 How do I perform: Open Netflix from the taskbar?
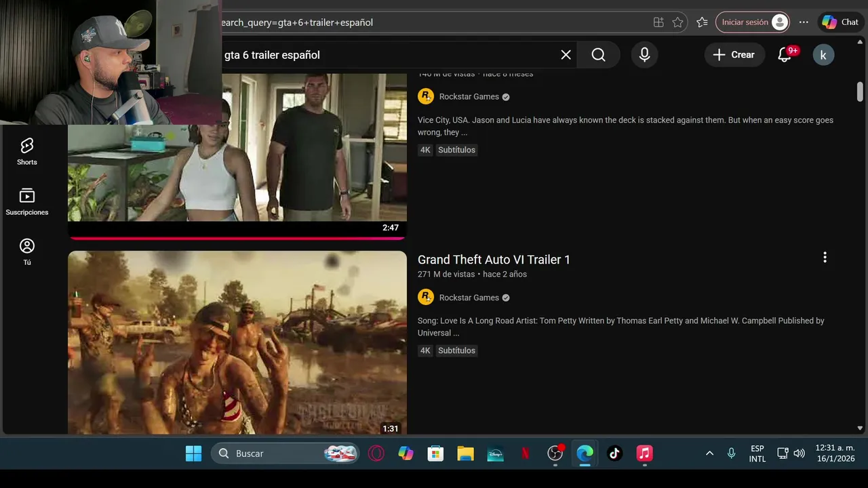click(x=525, y=453)
